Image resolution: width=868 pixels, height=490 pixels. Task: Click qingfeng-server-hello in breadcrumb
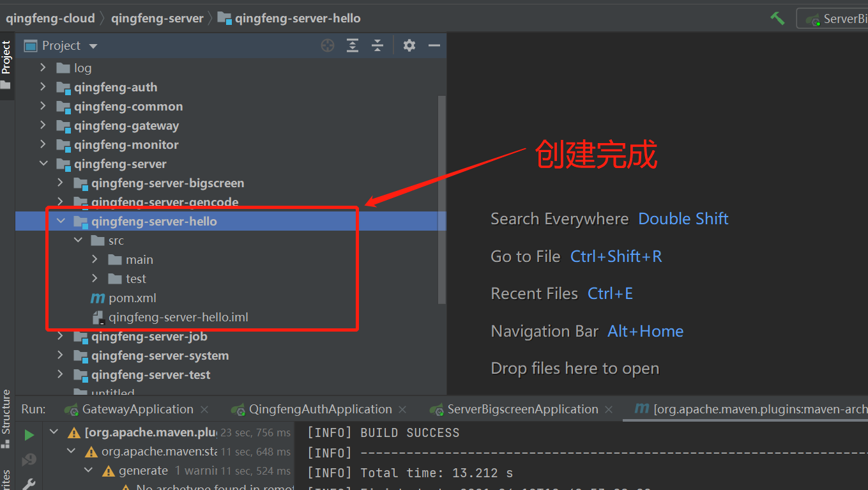[298, 19]
